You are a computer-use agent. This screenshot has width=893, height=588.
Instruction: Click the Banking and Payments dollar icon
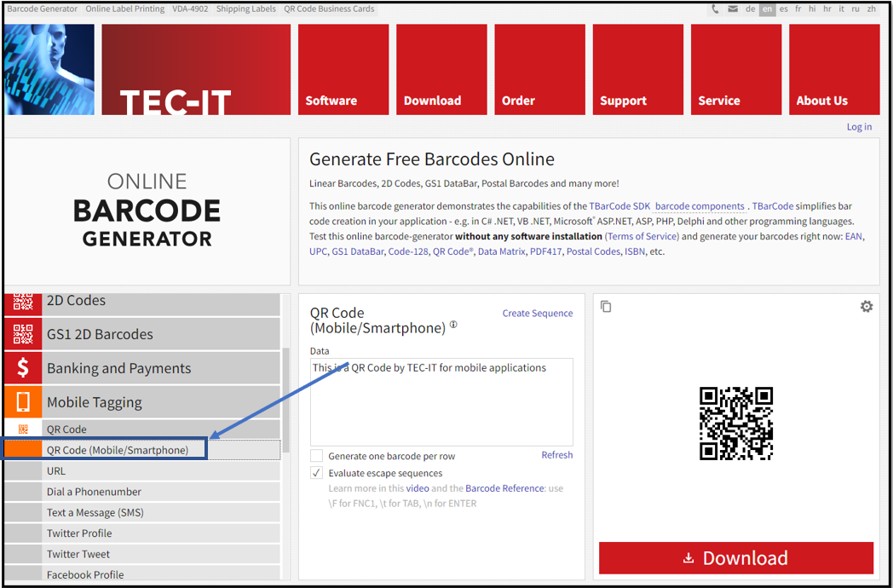[x=23, y=368]
